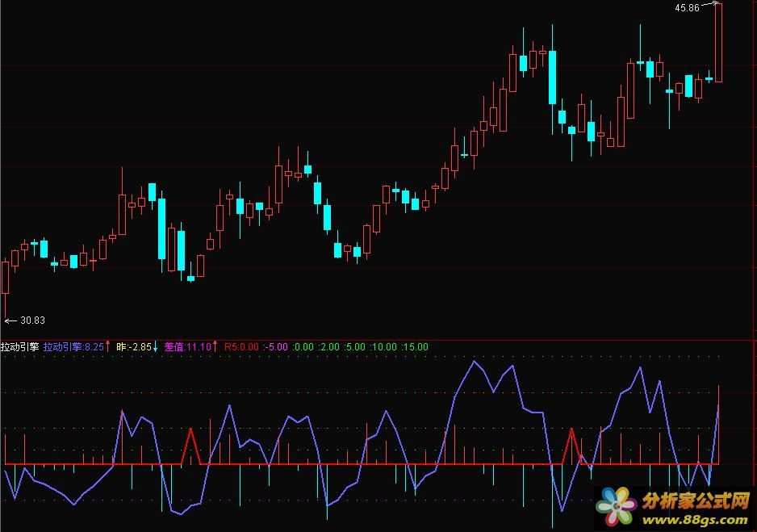Select the last tall red candlestick at 45.86
The width and height of the screenshot is (757, 532).
(x=718, y=43)
